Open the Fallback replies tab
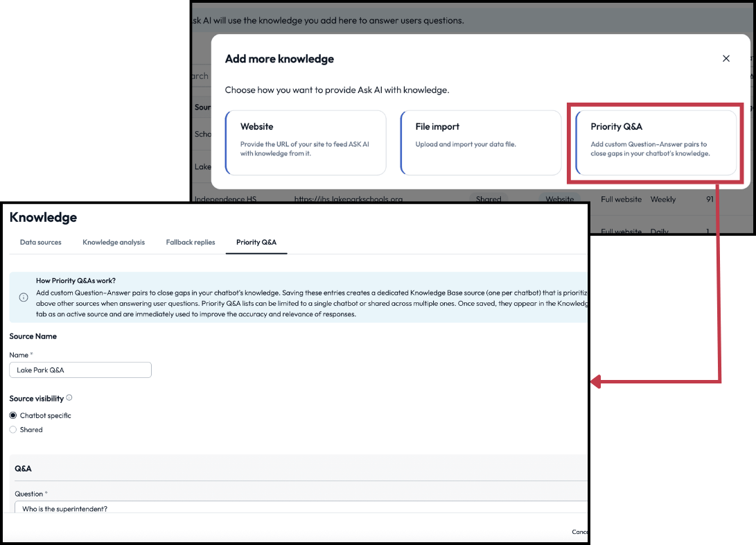Viewport: 756px width, 545px height. coord(191,242)
